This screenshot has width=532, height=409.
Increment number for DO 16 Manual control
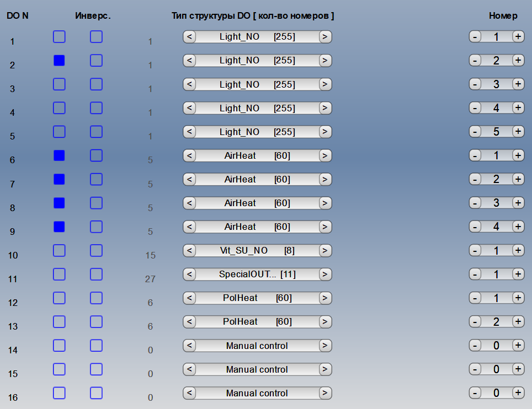518,393
